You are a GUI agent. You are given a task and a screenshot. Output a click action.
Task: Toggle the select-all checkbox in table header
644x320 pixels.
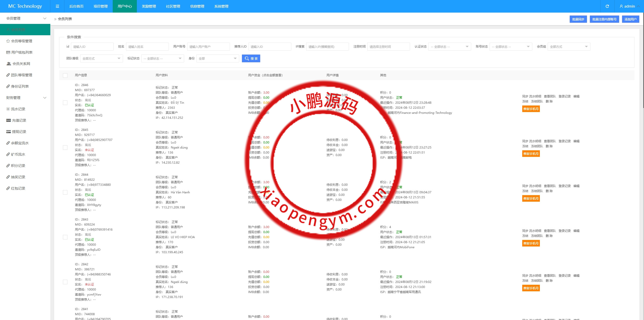point(65,76)
